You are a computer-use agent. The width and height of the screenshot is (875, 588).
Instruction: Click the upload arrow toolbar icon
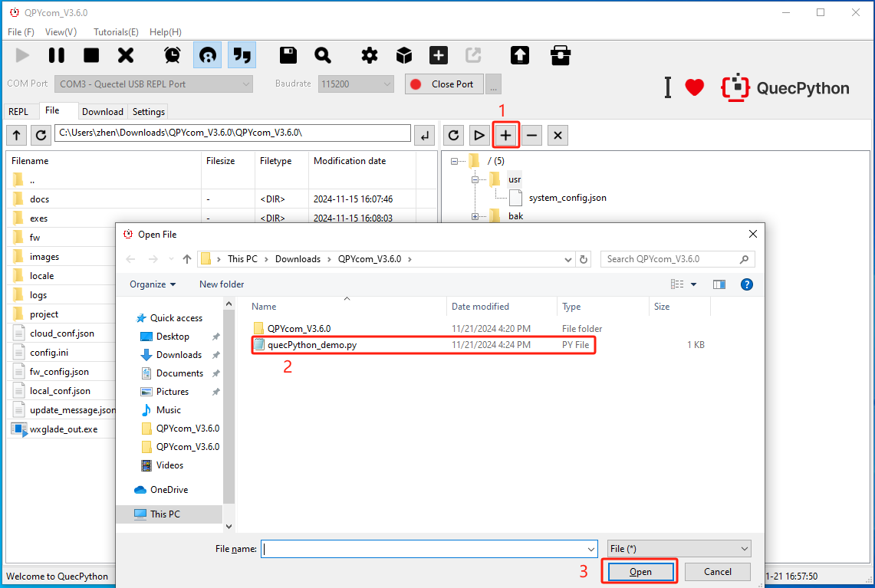point(519,55)
